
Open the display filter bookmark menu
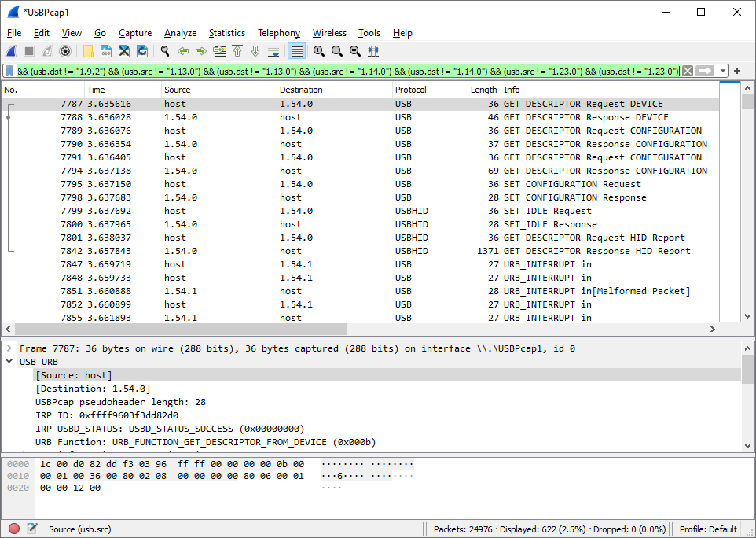(9, 72)
